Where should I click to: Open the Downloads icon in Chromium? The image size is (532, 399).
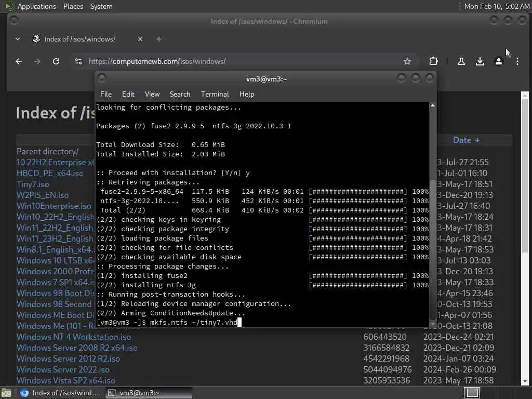click(480, 61)
